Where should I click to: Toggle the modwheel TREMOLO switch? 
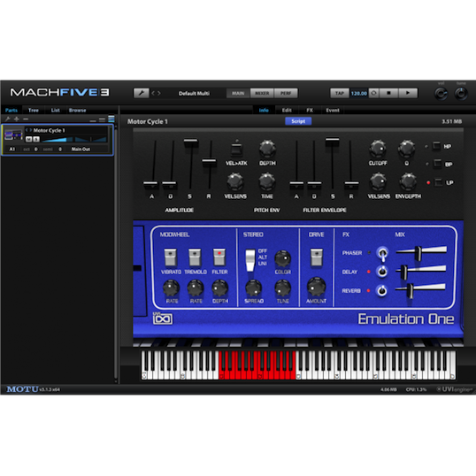(x=195, y=257)
